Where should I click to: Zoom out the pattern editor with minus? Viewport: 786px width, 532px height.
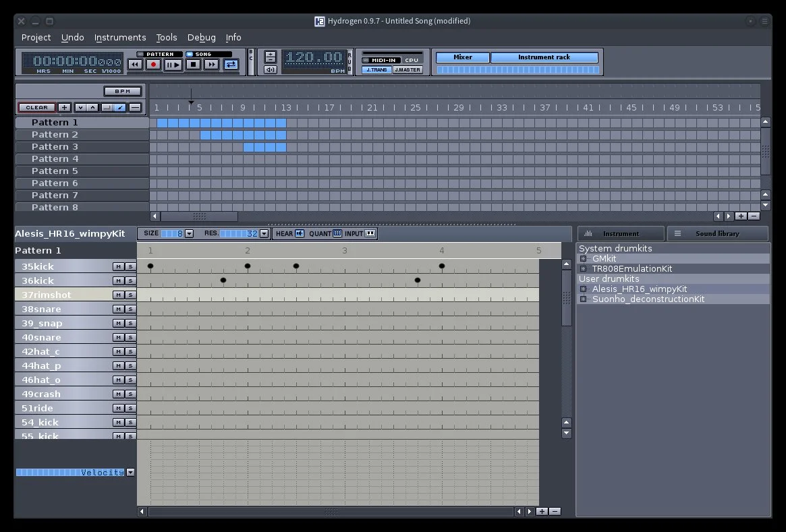click(x=555, y=512)
